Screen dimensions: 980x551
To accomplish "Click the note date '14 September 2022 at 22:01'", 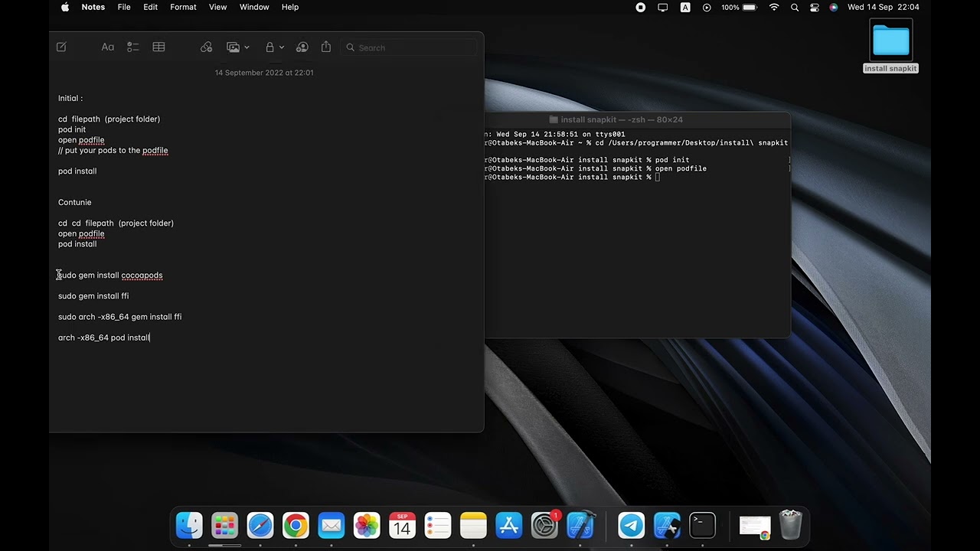I will (x=264, y=73).
